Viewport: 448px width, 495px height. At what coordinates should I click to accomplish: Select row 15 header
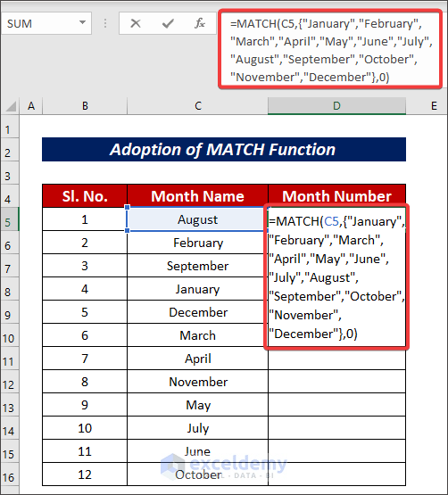point(10,451)
